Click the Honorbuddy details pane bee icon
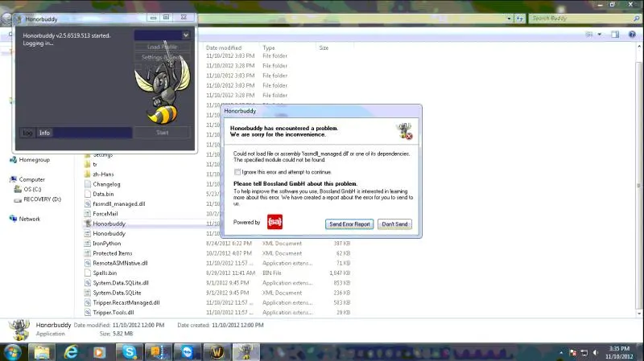Screen dimensions: 644x361 click(x=19, y=330)
